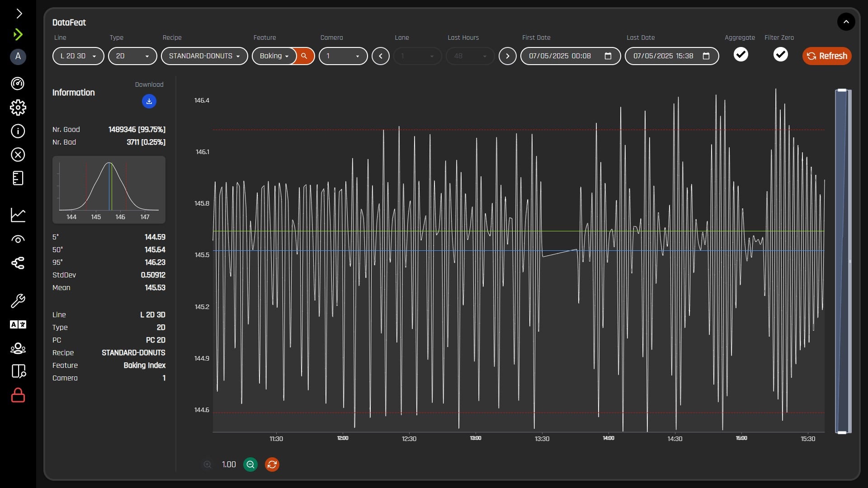
Task: Open the Camera dropdown showing 1
Action: pos(343,56)
